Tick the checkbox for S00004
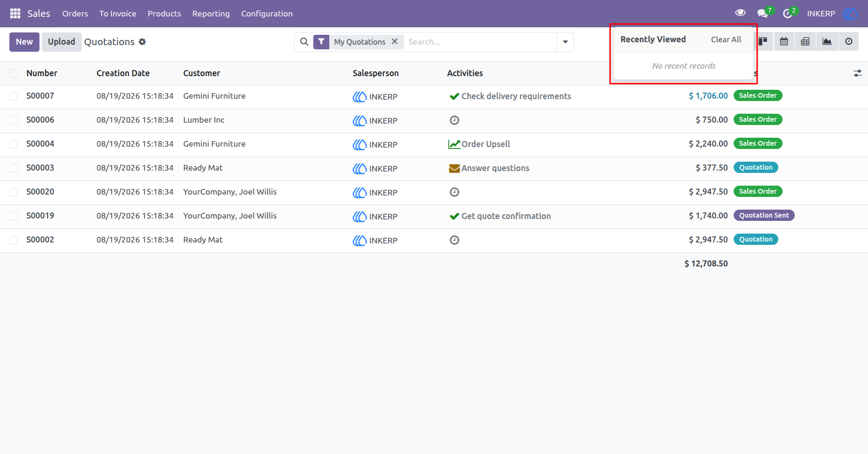868x454 pixels. pyautogui.click(x=14, y=144)
